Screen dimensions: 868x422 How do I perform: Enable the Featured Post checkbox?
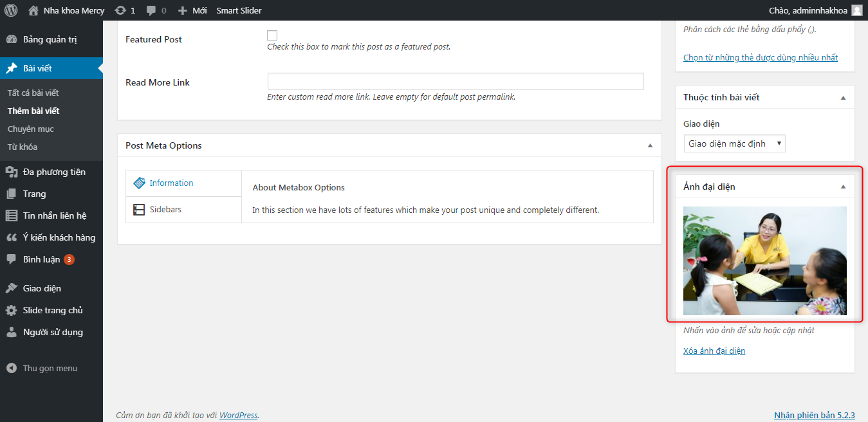(x=272, y=35)
